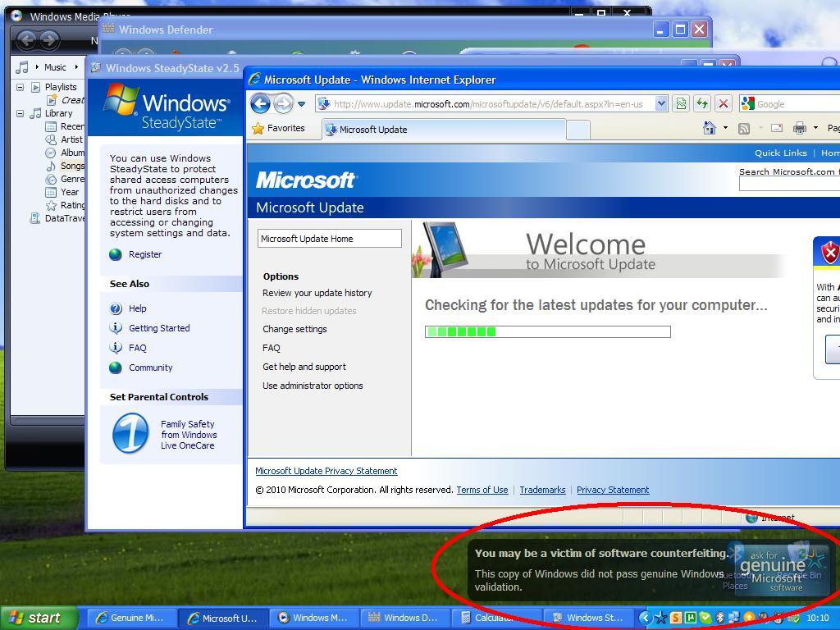Click the update checking progress bar
Image resolution: width=840 pixels, height=630 pixels.
tap(547, 331)
